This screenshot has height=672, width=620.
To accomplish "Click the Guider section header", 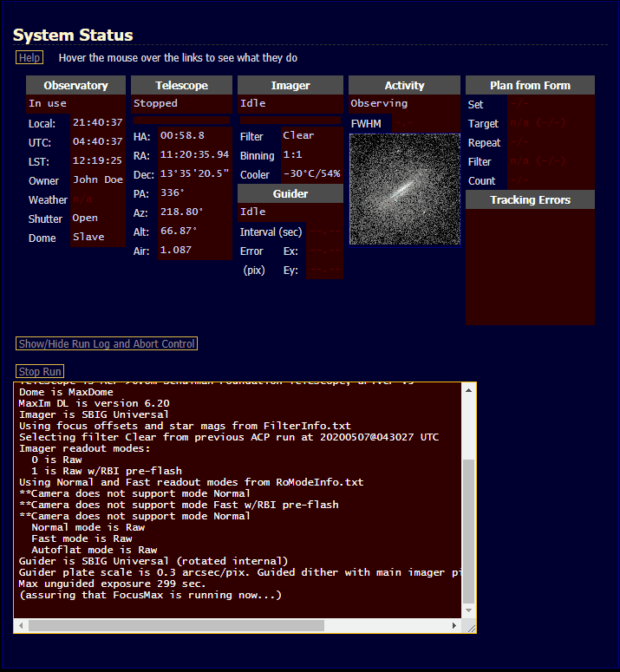I will point(290,194).
